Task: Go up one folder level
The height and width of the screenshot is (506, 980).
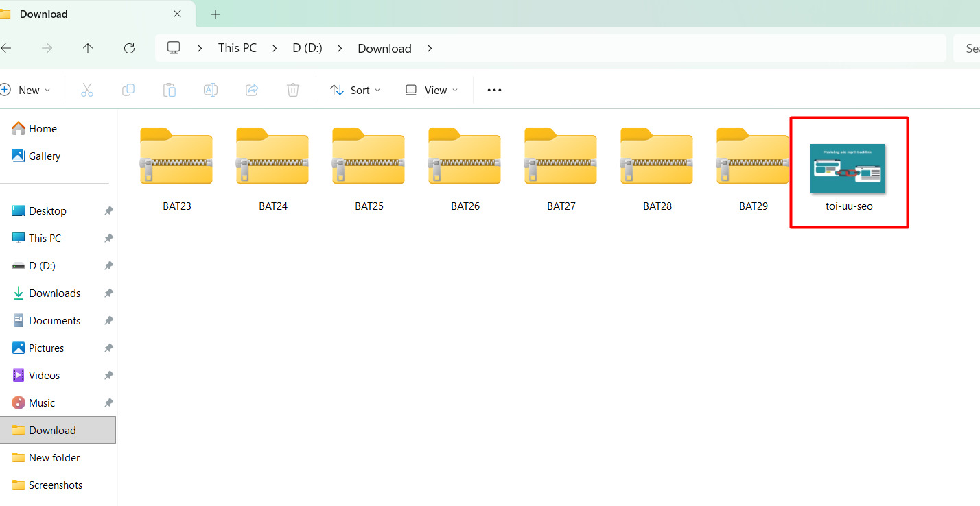Action: [88, 48]
